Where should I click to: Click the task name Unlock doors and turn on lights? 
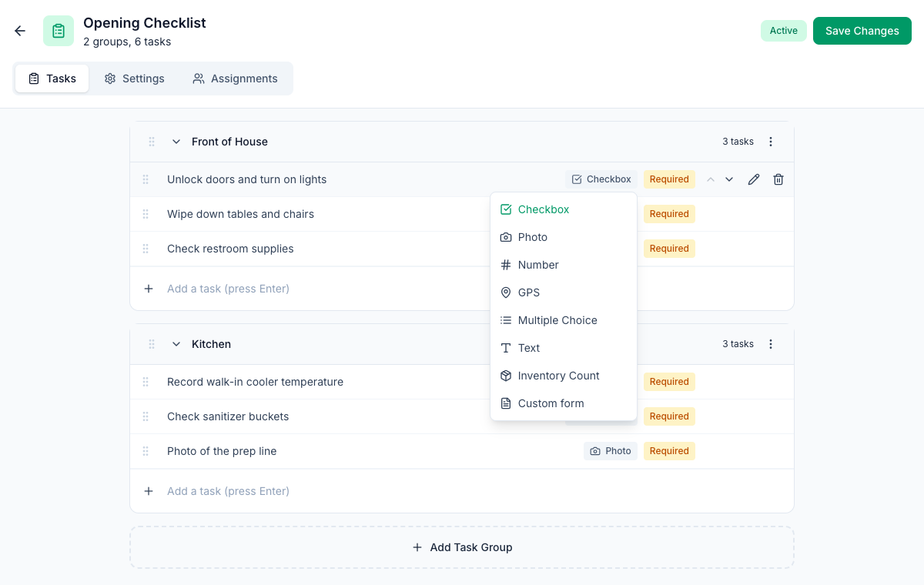[x=246, y=179]
